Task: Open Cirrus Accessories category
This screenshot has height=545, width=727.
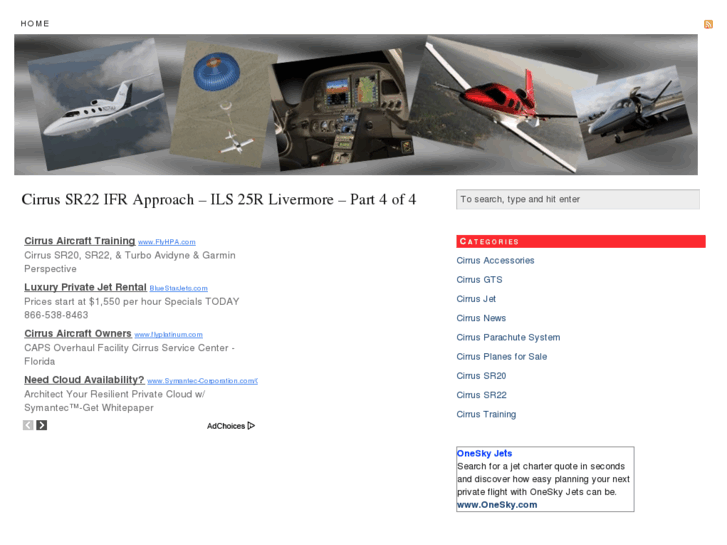Action: pyautogui.click(x=495, y=261)
